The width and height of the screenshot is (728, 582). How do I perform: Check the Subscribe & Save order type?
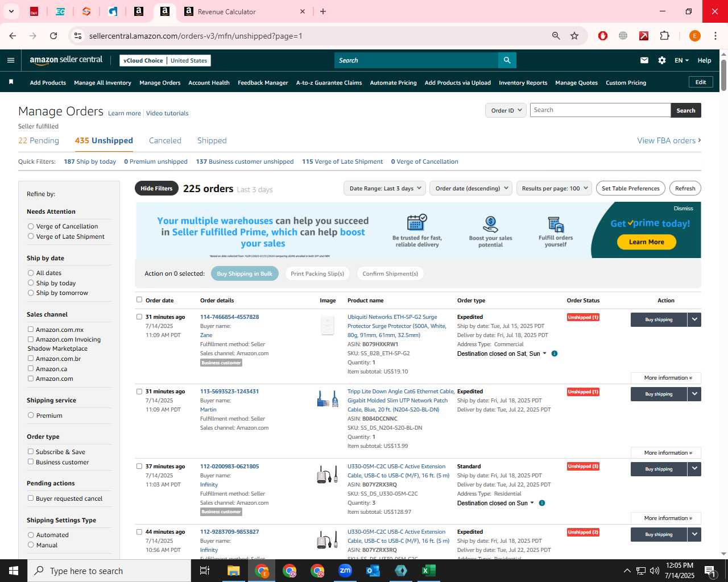click(x=31, y=451)
